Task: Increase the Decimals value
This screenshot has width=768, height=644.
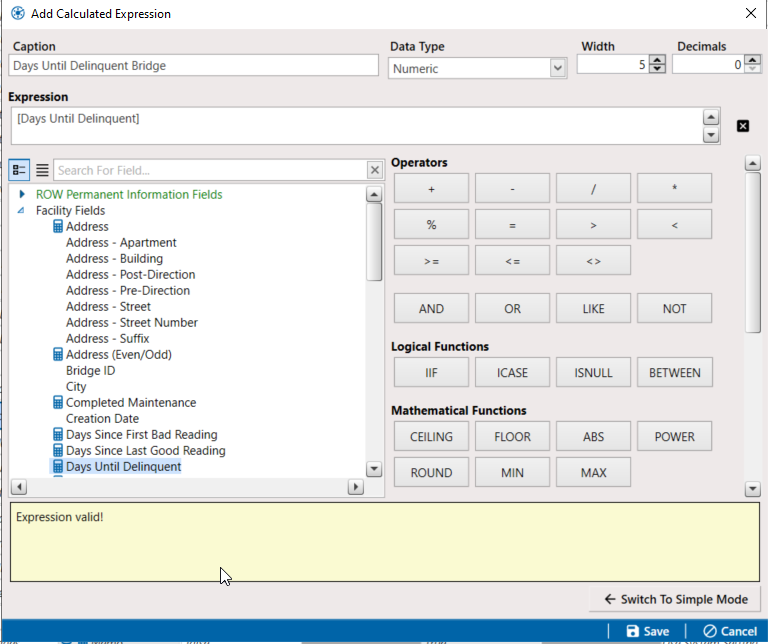Action: (x=752, y=60)
